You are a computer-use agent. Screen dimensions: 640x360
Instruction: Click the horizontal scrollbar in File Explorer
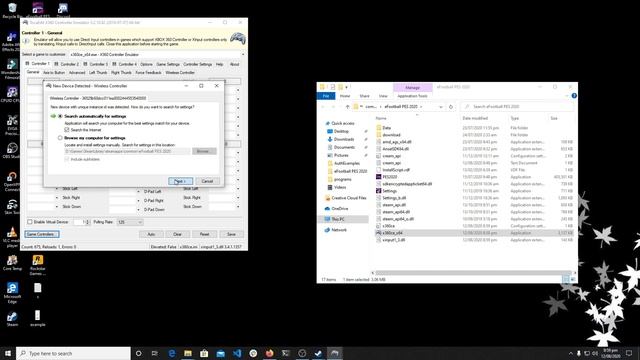pyautogui.click(x=473, y=273)
